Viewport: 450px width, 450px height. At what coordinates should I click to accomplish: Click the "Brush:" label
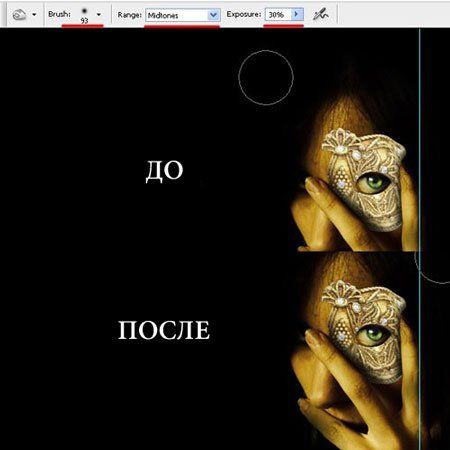coord(59,14)
